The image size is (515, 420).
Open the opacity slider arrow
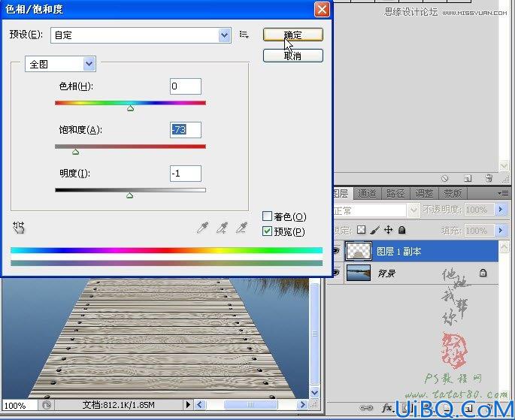click(x=501, y=210)
